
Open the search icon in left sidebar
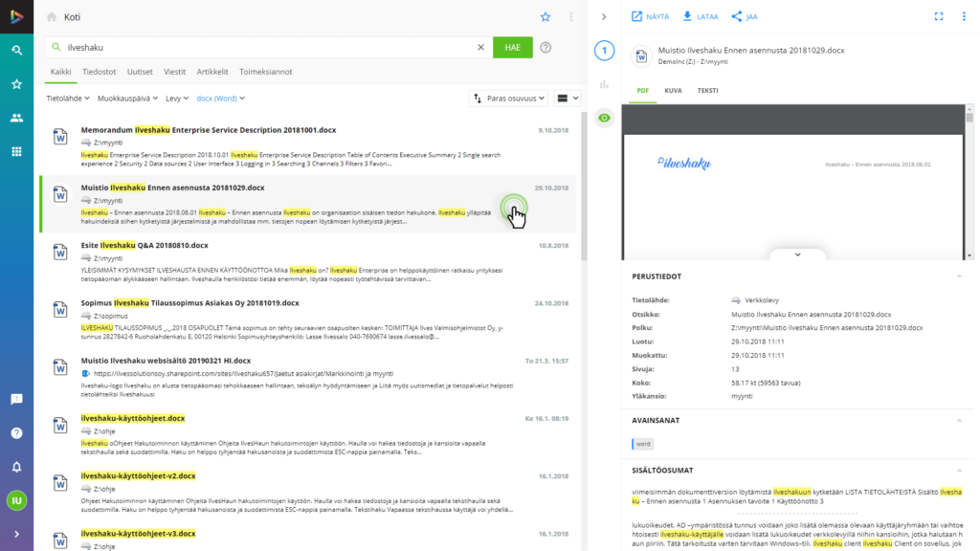coord(17,50)
